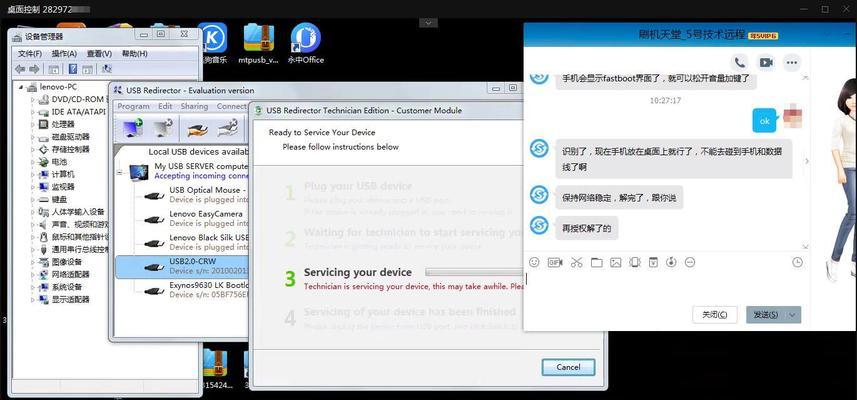Expand the 键盘 category in Device Manager
The width and height of the screenshot is (857, 400).
pos(32,200)
